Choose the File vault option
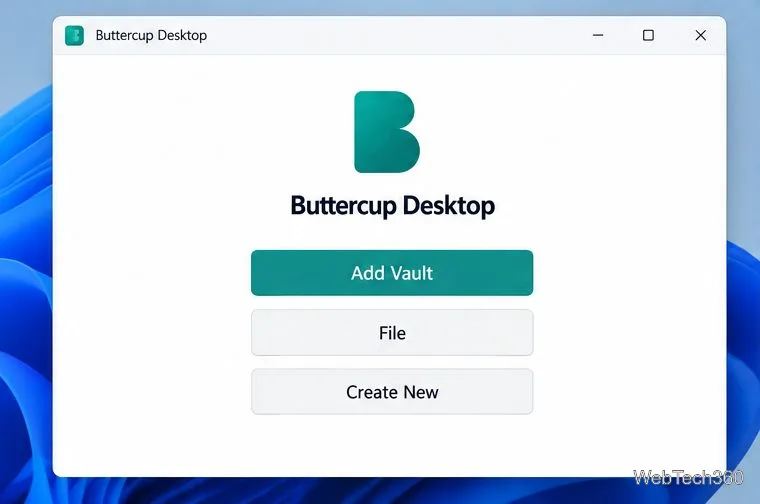760x504 pixels. (392, 333)
